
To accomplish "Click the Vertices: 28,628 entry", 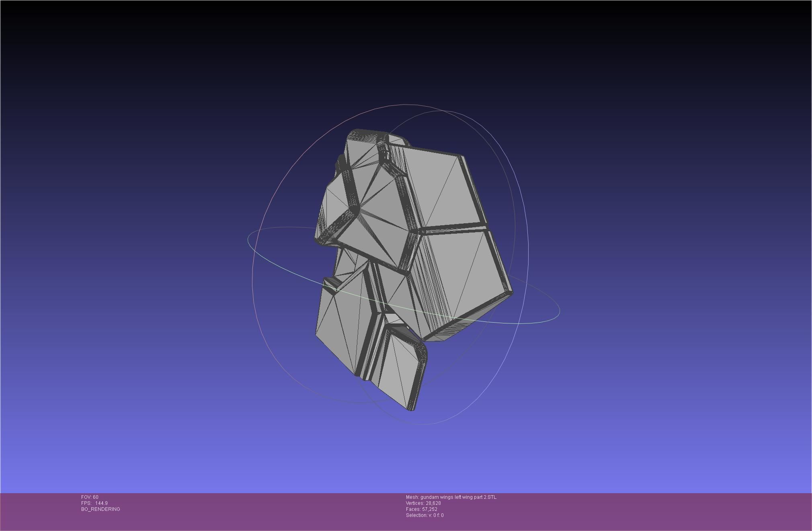I will click(x=423, y=503).
